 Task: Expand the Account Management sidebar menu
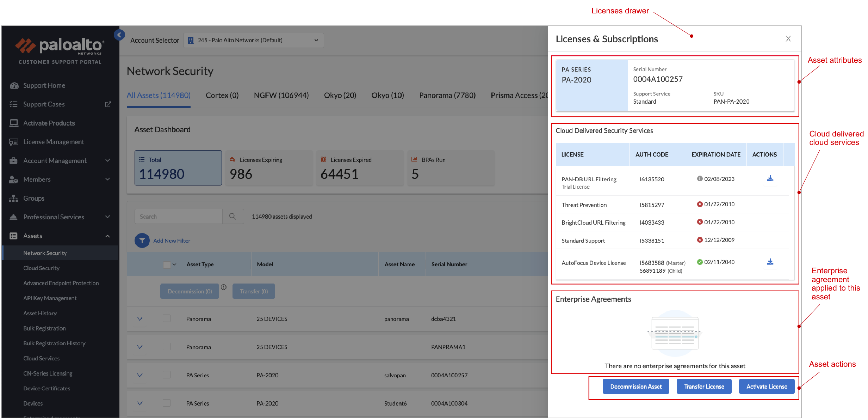(x=108, y=160)
